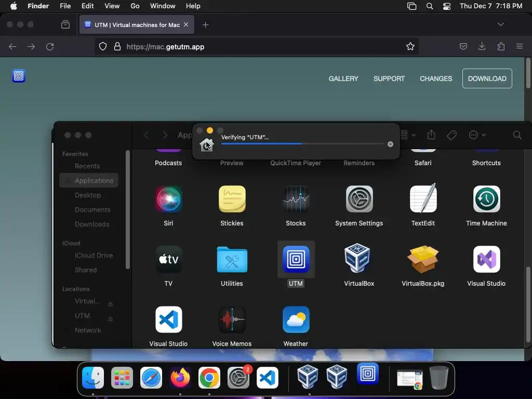Open the Go menu
This screenshot has width=532, height=399.
[x=135, y=6]
